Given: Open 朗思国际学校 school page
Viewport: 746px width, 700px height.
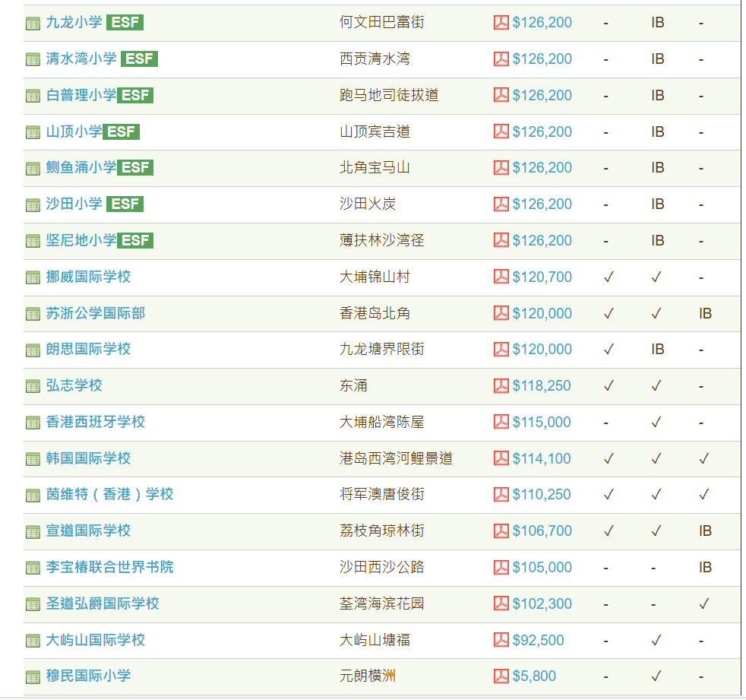Looking at the screenshot, I should (88, 350).
